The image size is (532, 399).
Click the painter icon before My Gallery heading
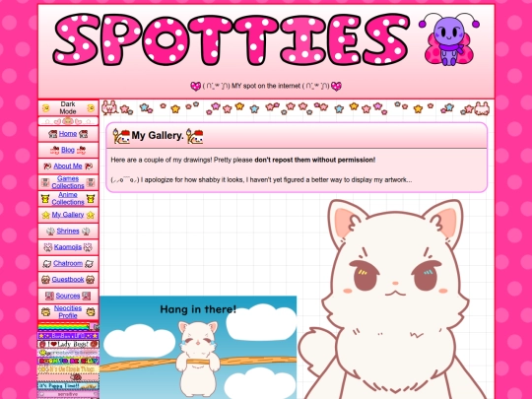tap(121, 136)
